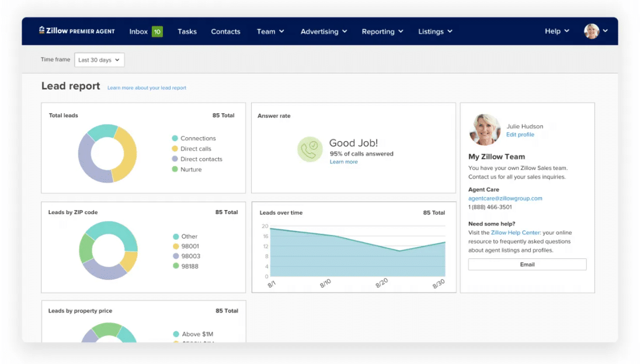Open the Help dropdown menu

coord(556,32)
